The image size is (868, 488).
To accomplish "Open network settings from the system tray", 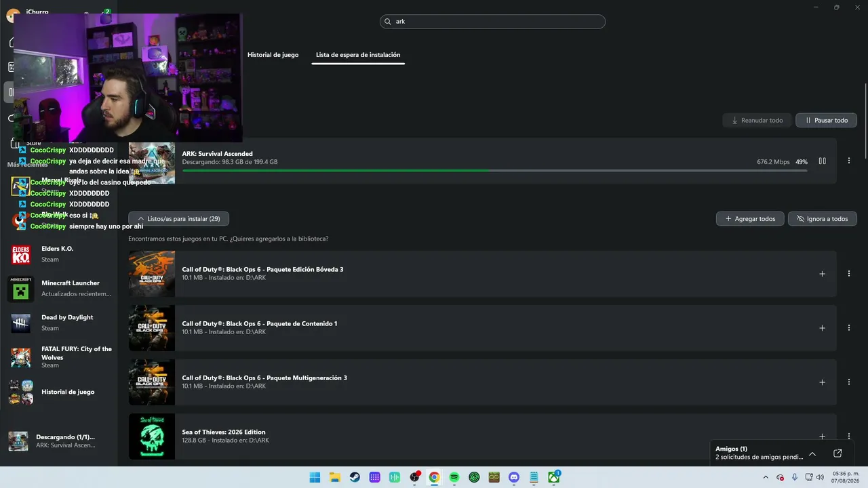I will (x=809, y=477).
